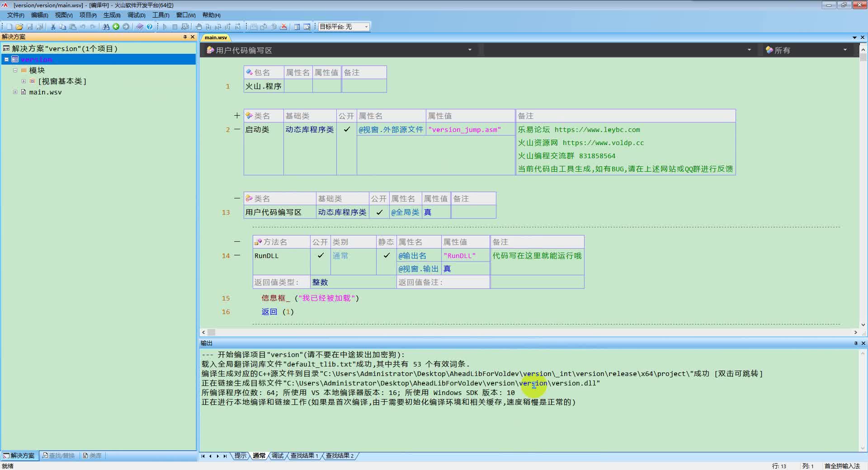The height and width of the screenshot is (470, 868).
Task: Open the 调试(D) menu
Action: pyautogui.click(x=136, y=15)
